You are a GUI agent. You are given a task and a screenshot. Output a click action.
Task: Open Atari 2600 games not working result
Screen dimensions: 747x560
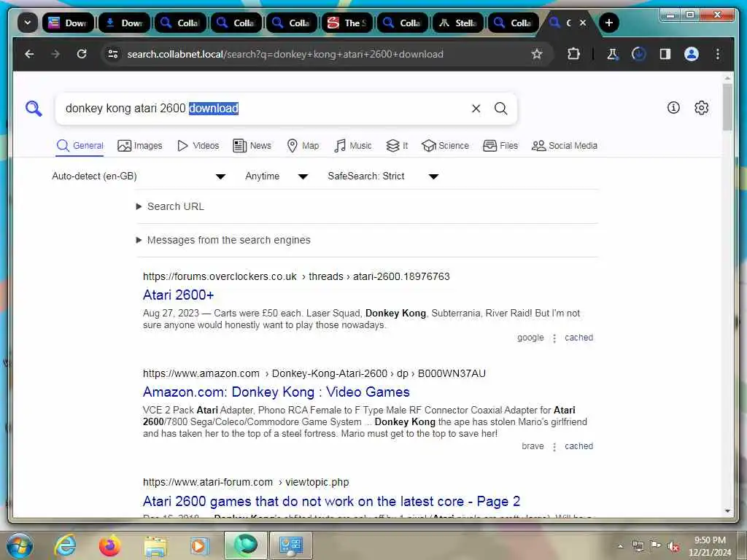[x=332, y=502]
